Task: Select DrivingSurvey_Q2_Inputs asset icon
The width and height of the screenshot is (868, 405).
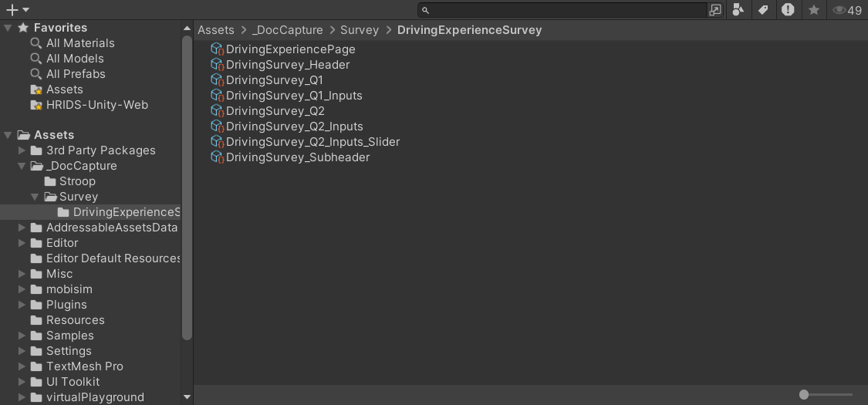Action: [x=218, y=127]
